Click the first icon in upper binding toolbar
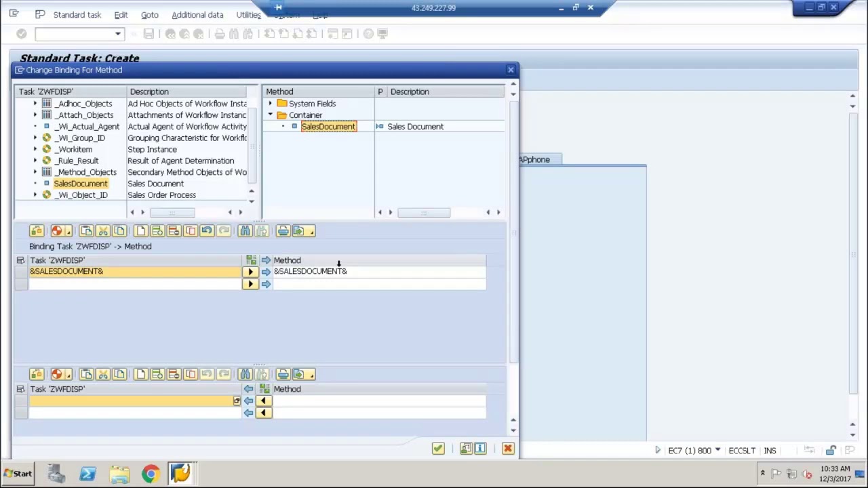 pyautogui.click(x=37, y=231)
